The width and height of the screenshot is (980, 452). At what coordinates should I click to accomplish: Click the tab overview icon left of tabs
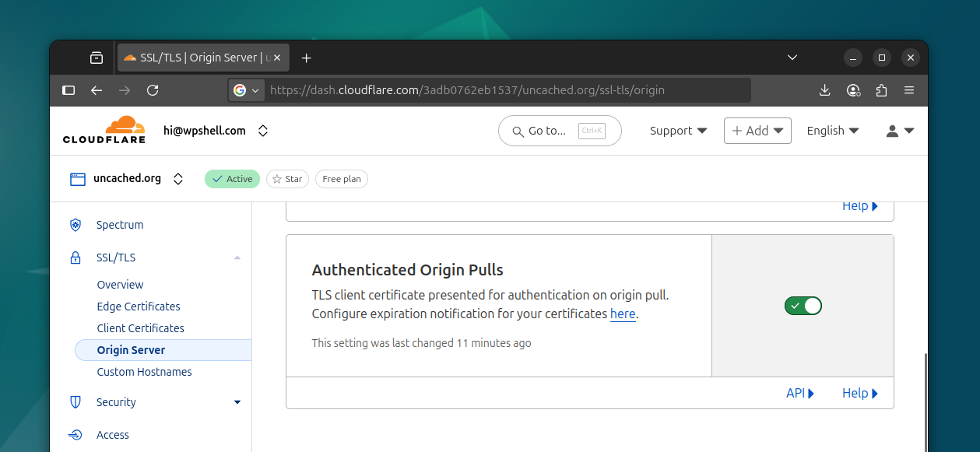97,58
